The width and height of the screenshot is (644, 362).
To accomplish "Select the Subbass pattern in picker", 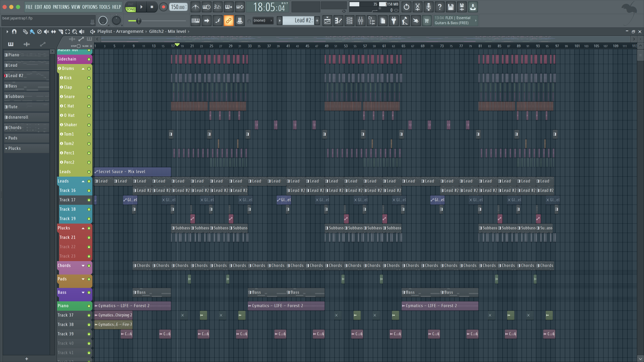I will [x=26, y=97].
